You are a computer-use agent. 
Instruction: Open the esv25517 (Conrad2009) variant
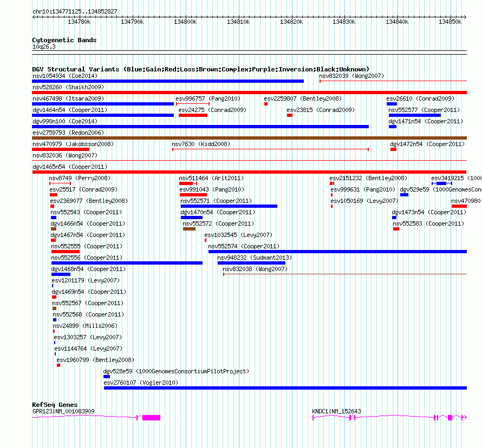pyautogui.click(x=83, y=189)
